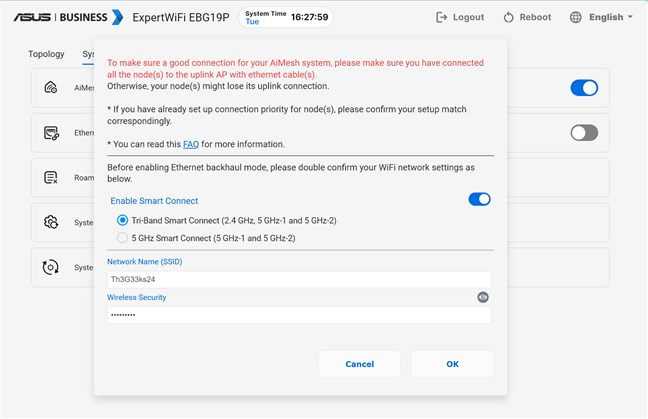Show the Wireless Security password
Image resolution: width=648 pixels, height=419 pixels.
click(483, 297)
